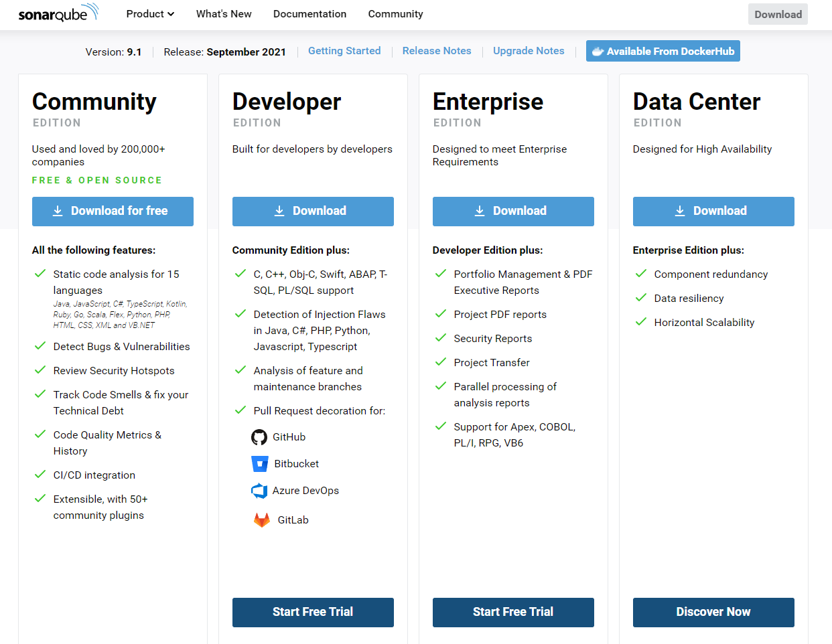Click the GitLab fox icon
Screen dimensions: 832x644
pos(262,520)
